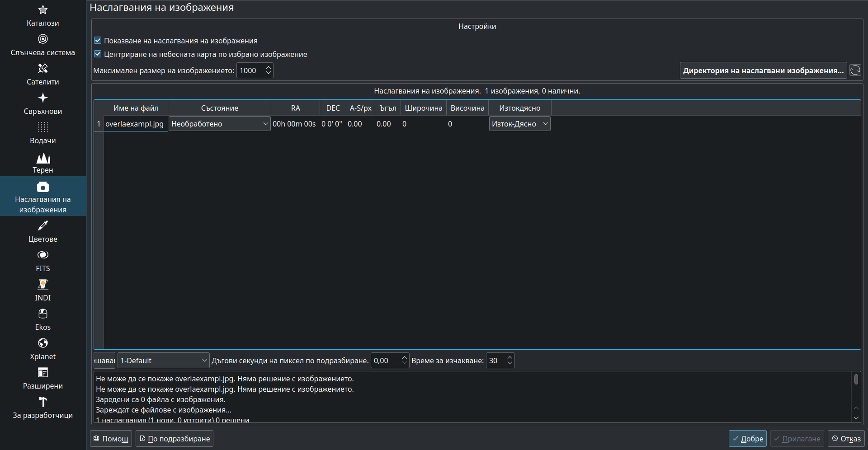This screenshot has width=868, height=450.
Task: Expand the Необработено status dropdown
Action: [219, 124]
